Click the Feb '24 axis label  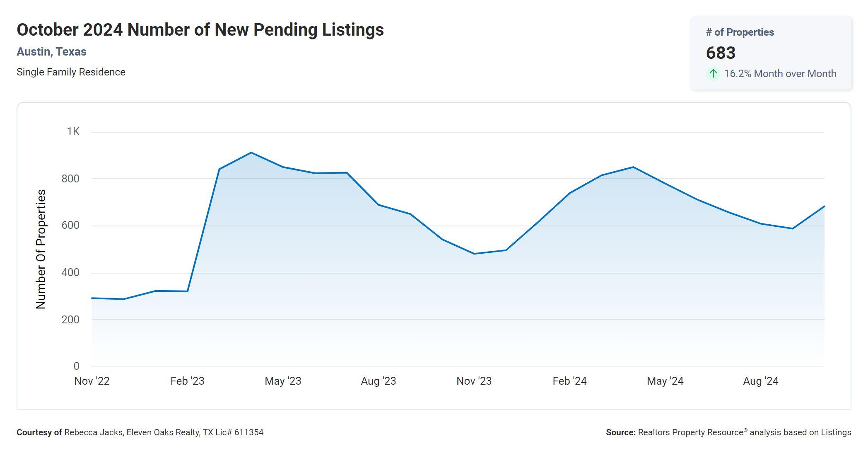[569, 381]
